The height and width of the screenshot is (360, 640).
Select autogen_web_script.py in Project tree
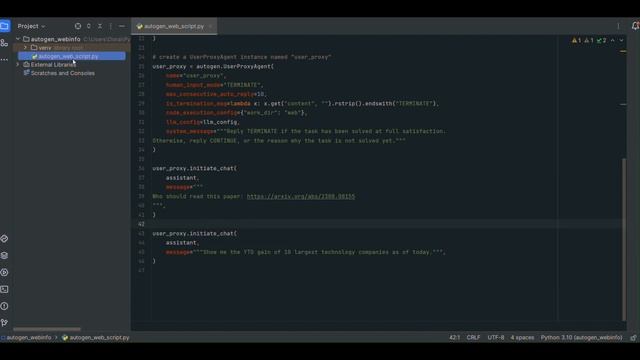[68, 56]
